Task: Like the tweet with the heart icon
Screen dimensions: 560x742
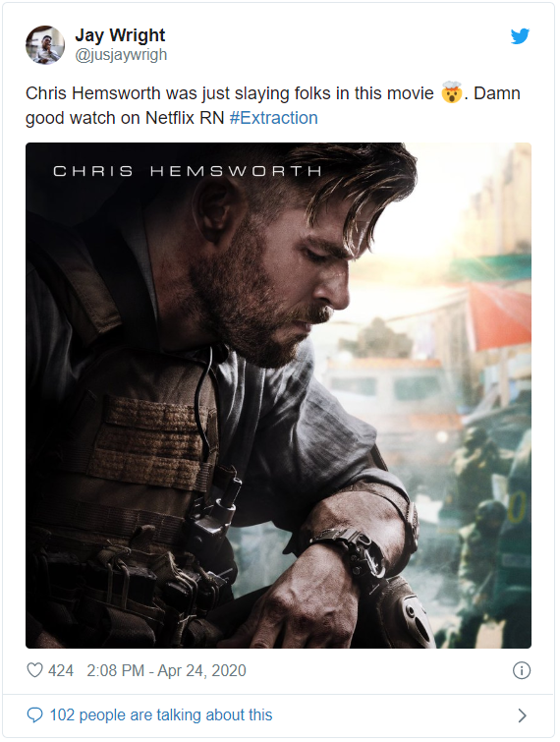Action: 34,670
